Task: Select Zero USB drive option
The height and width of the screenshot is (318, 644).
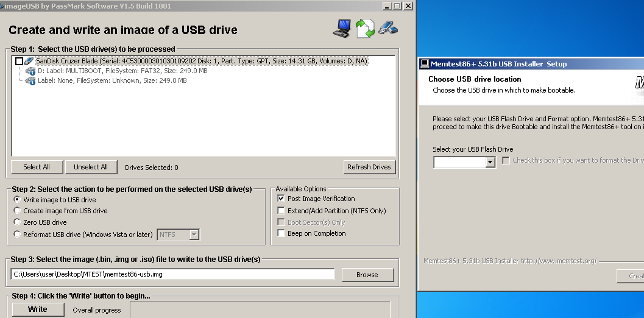Action: tap(17, 222)
